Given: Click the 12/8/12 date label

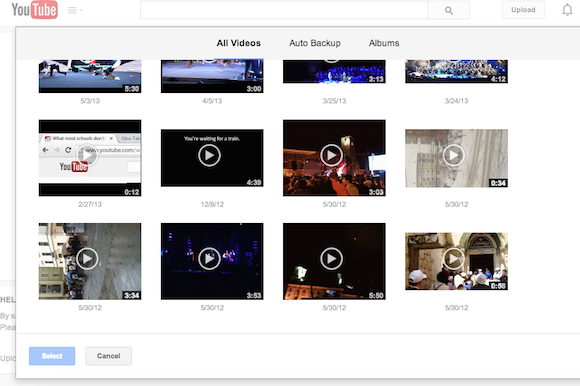Looking at the screenshot, I should pos(212,204).
